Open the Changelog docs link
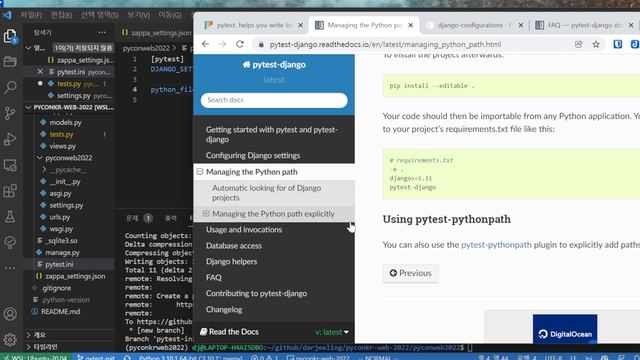 point(224,309)
